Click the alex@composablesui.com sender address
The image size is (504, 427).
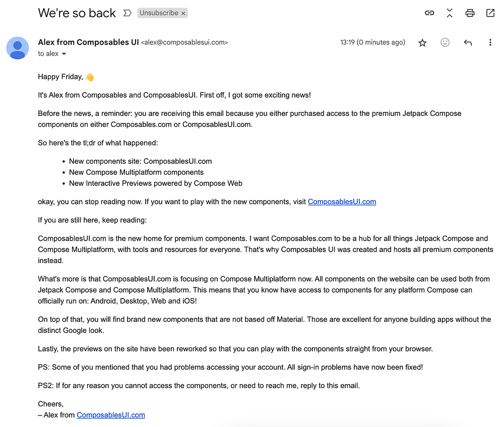(184, 43)
